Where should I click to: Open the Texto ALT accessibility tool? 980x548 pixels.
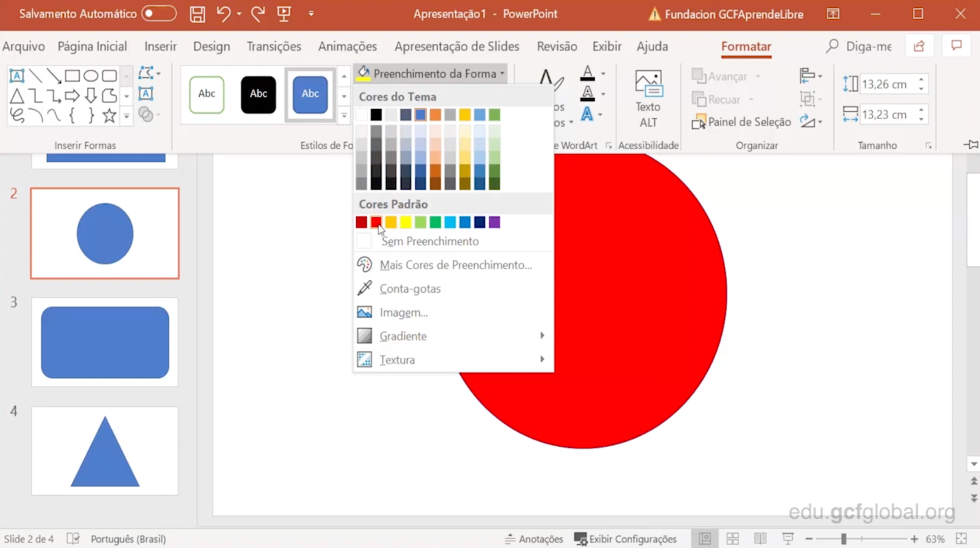[648, 99]
